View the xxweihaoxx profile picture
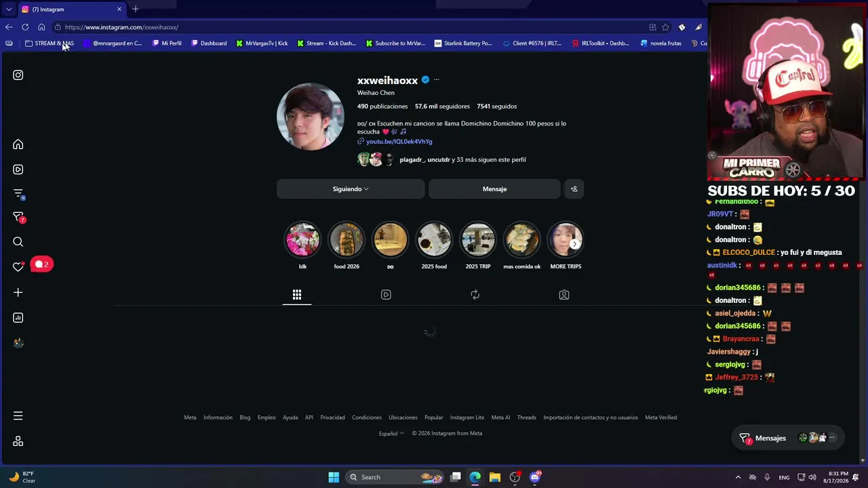This screenshot has width=868, height=488. [311, 117]
